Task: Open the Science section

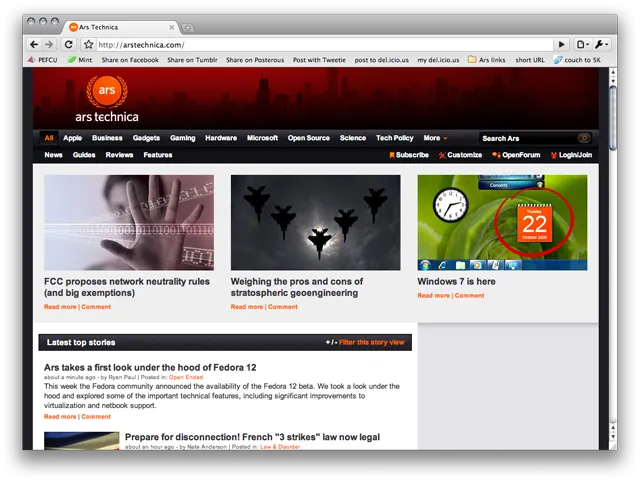Action: click(353, 138)
